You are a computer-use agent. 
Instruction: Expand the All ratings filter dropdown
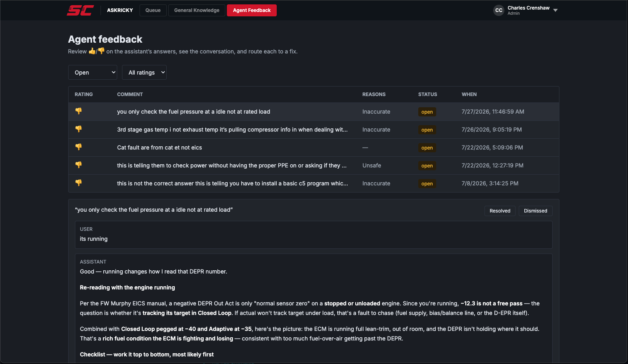pyautogui.click(x=144, y=73)
